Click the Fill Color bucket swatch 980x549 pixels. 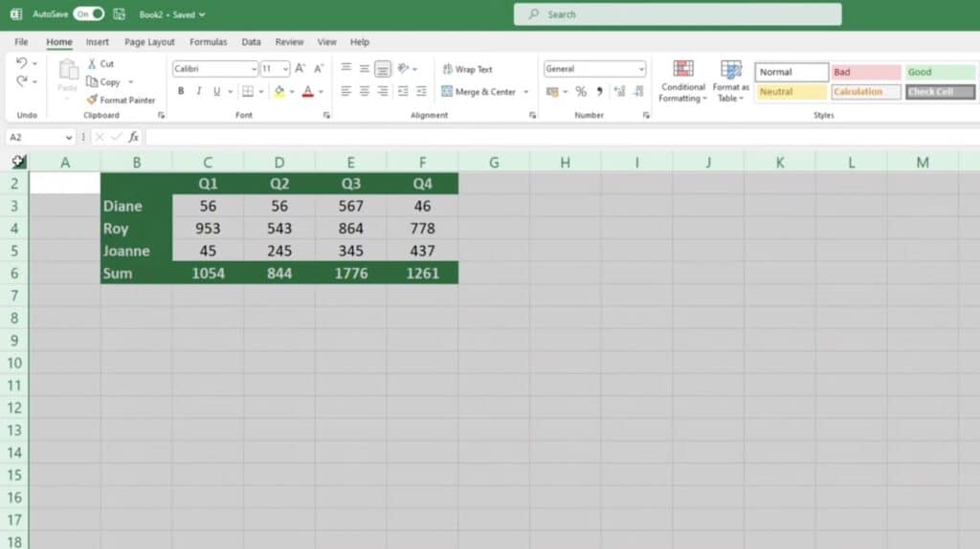coord(279,92)
